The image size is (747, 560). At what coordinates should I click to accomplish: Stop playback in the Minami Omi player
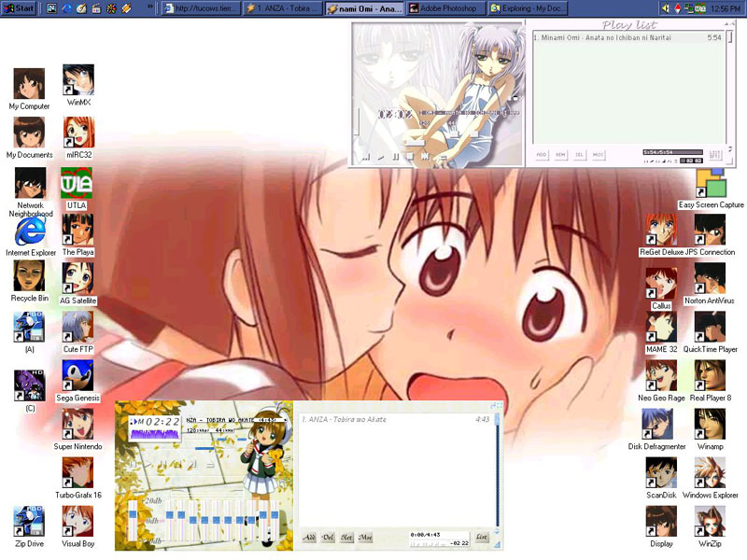pos(410,156)
